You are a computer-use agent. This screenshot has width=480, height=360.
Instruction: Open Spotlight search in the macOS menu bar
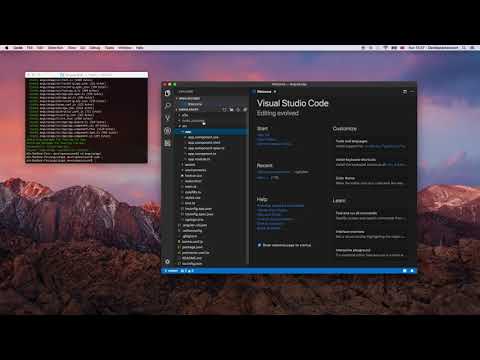click(464, 48)
